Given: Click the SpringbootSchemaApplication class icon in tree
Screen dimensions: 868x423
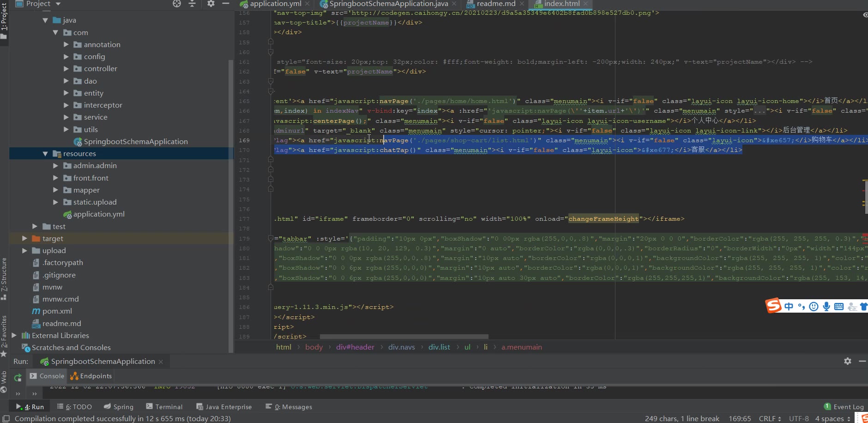Looking at the screenshot, I should 78,142.
